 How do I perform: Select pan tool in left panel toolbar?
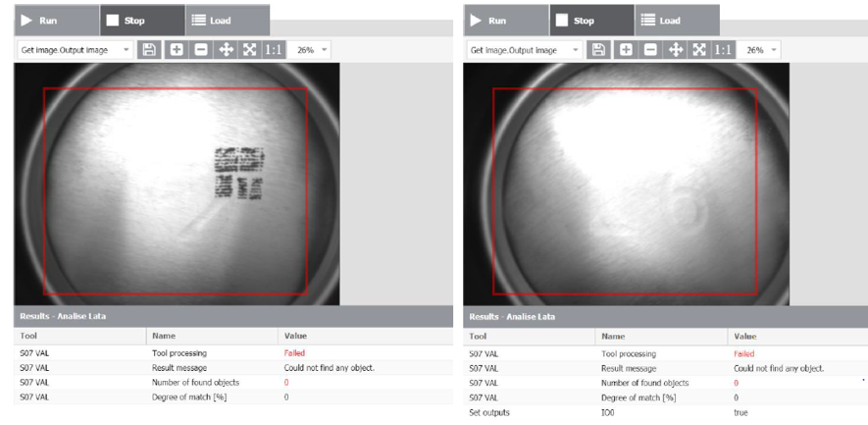226,50
